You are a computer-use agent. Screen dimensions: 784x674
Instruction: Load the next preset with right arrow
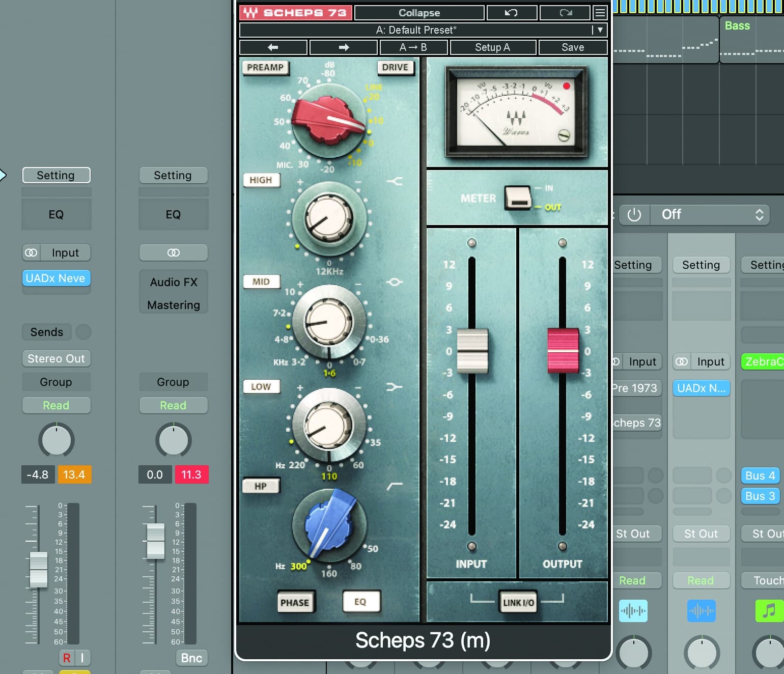[x=344, y=47]
